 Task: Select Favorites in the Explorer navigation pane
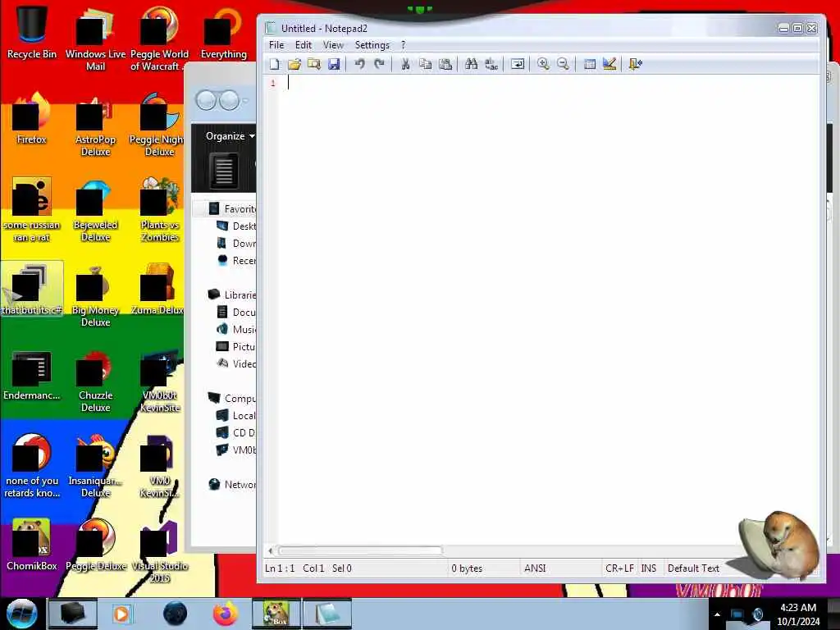click(x=232, y=209)
